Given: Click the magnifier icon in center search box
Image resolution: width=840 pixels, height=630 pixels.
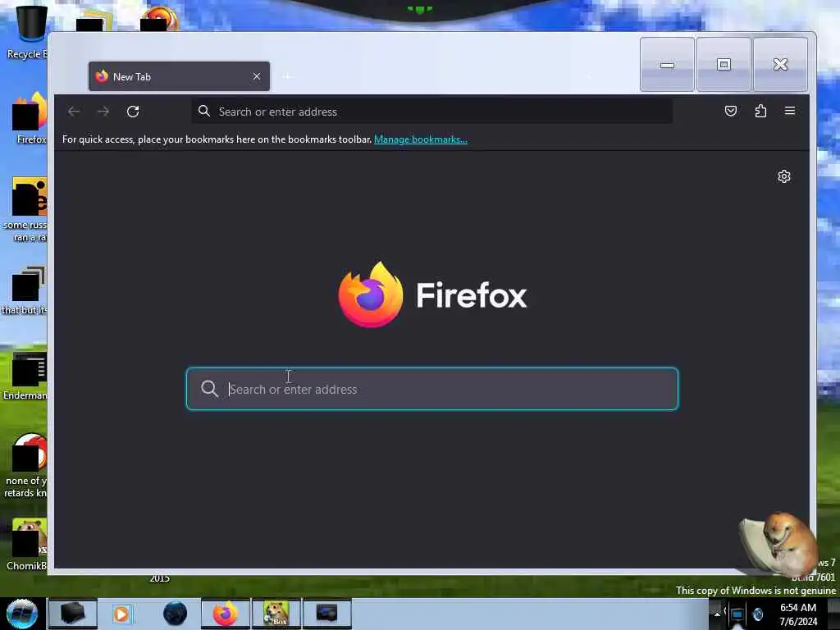Looking at the screenshot, I should point(209,388).
